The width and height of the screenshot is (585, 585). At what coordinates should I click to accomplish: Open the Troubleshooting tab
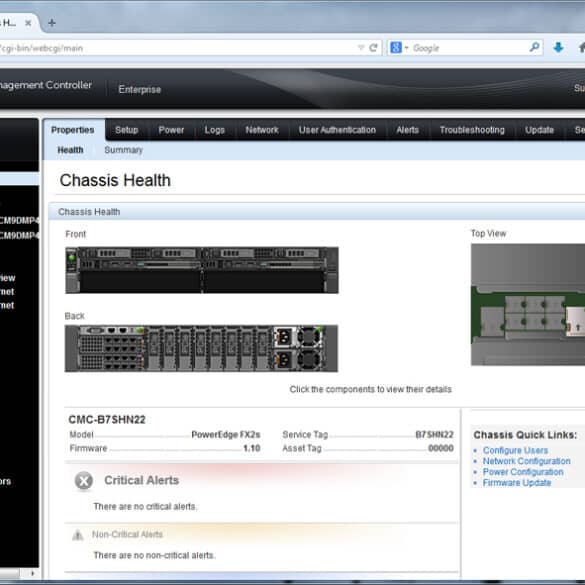tap(472, 130)
